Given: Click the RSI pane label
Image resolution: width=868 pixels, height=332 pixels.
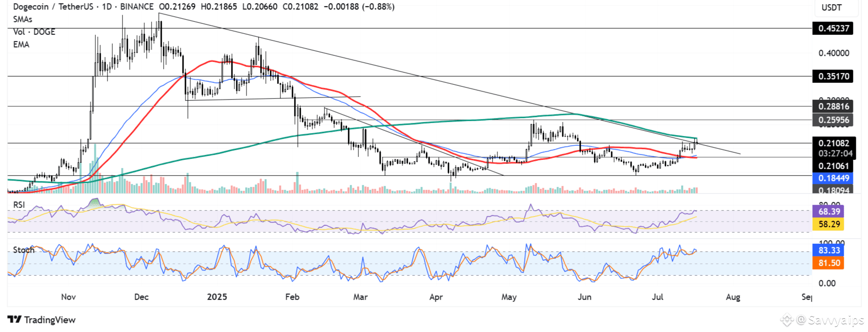Looking at the screenshot, I should click(x=19, y=205).
